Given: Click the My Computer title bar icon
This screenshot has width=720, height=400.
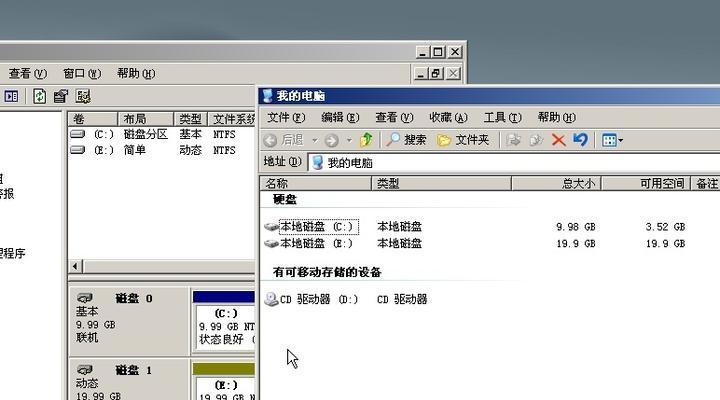Looking at the screenshot, I should 267,96.
